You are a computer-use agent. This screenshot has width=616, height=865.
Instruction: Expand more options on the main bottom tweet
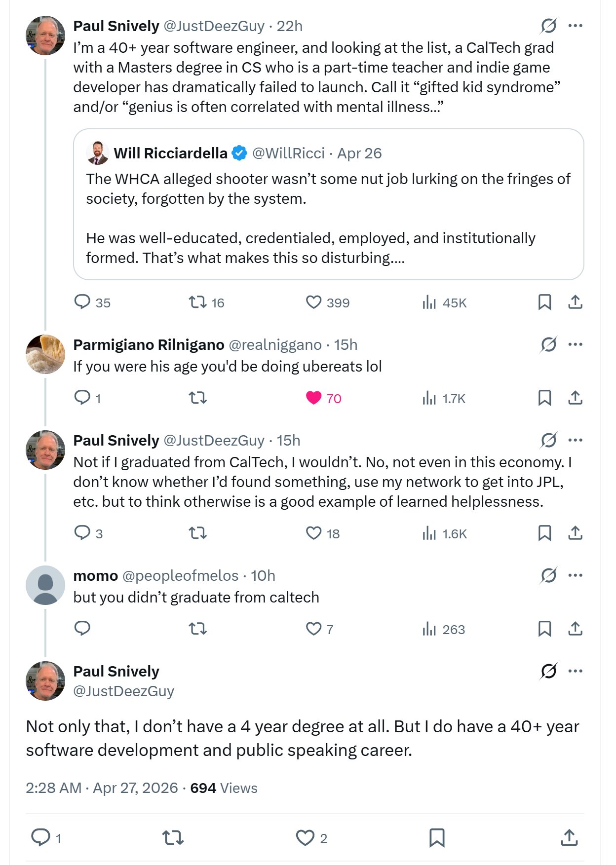tap(576, 671)
